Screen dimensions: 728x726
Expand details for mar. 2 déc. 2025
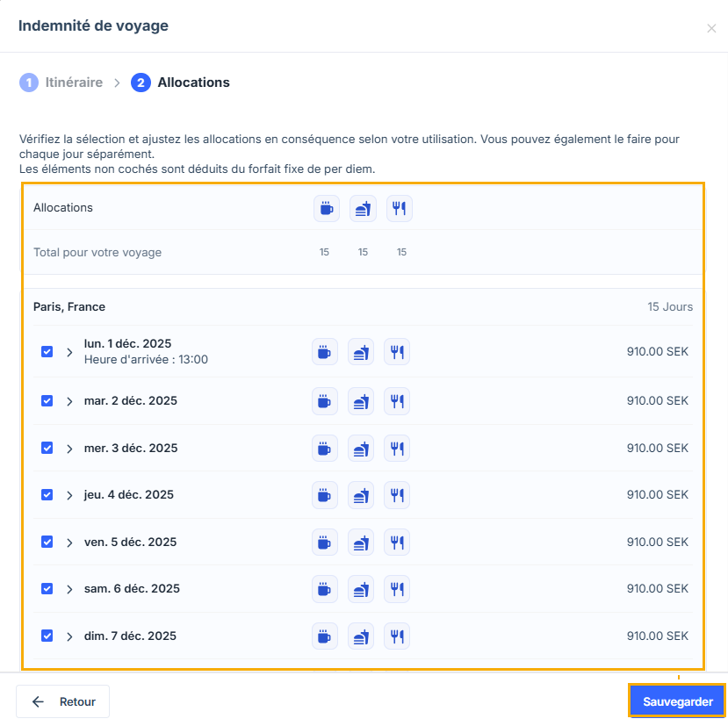click(70, 401)
